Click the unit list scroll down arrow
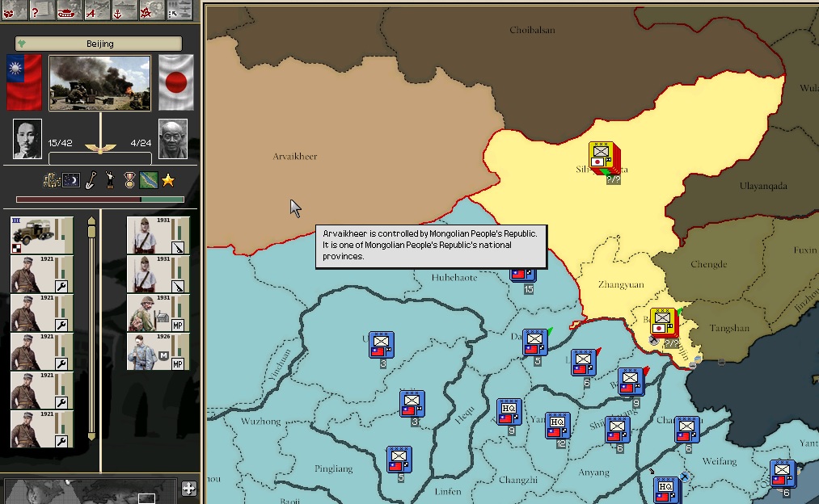Screen dimensions: 819x504 (x=92, y=436)
